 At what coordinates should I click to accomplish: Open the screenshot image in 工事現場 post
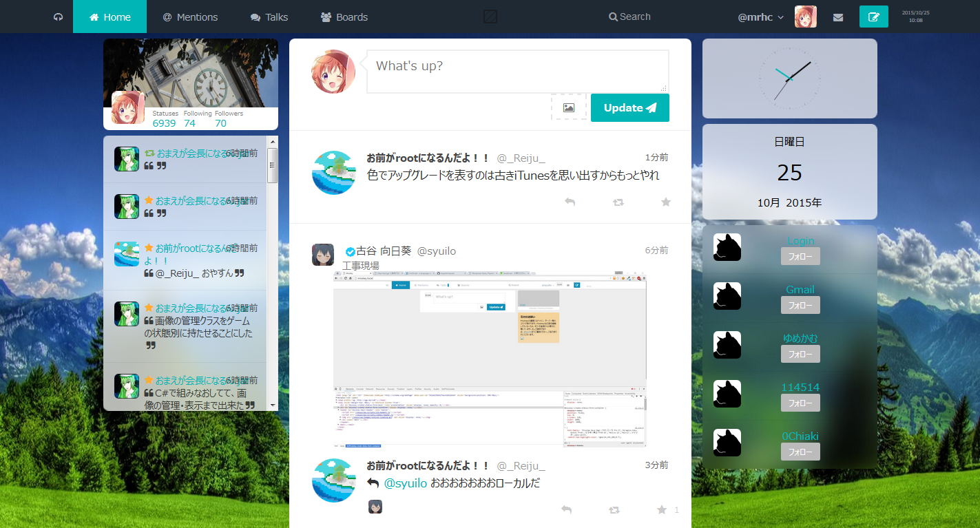(490, 359)
